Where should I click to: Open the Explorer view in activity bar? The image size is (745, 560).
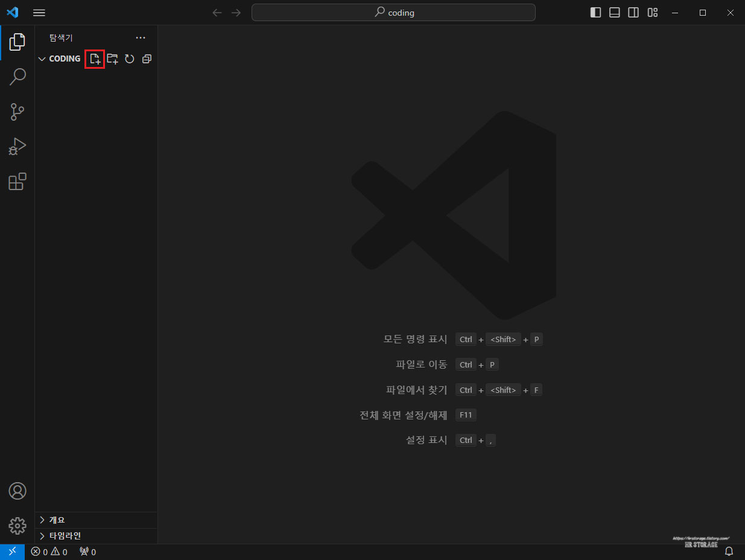tap(17, 42)
